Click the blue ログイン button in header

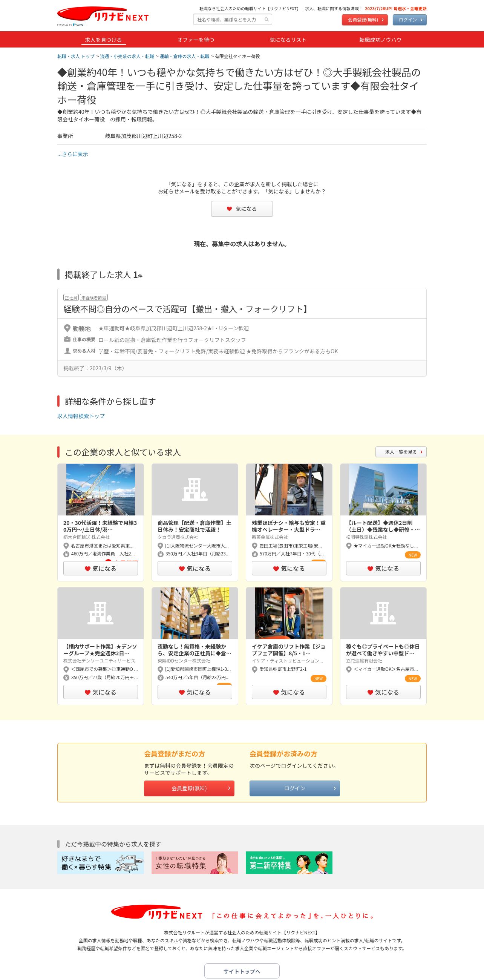pos(409,20)
